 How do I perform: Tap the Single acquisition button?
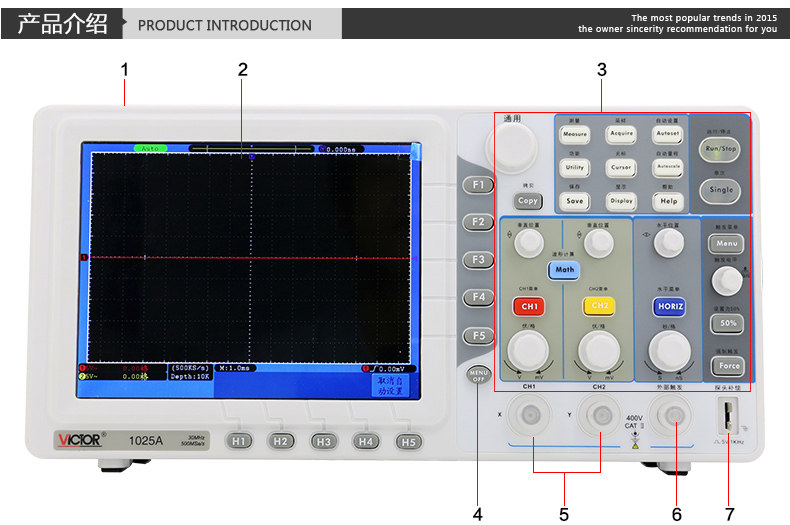pos(720,190)
